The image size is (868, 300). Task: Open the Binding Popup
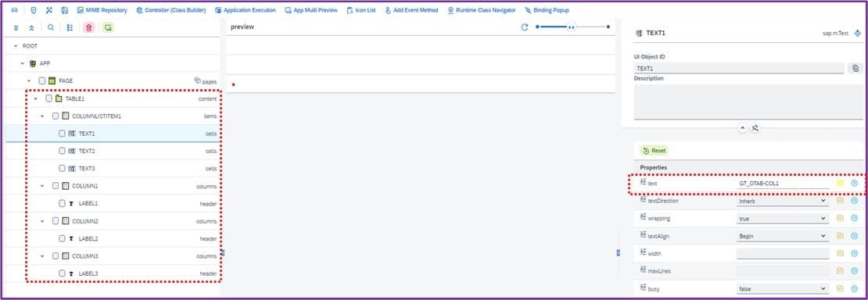point(547,10)
